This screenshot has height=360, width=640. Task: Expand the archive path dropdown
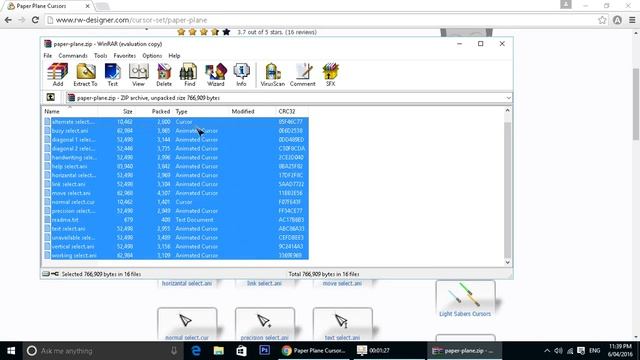click(x=508, y=98)
